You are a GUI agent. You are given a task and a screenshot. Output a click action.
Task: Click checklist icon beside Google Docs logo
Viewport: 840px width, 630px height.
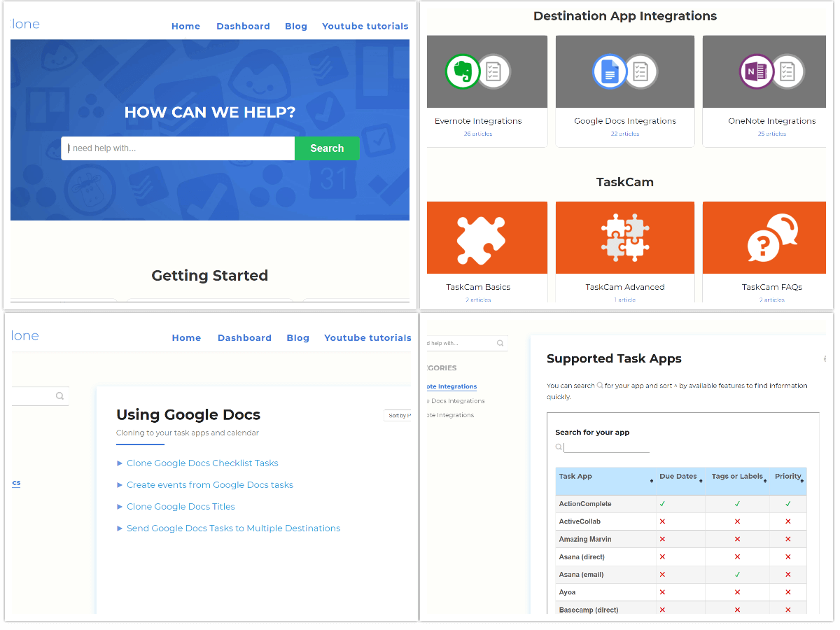pos(640,71)
